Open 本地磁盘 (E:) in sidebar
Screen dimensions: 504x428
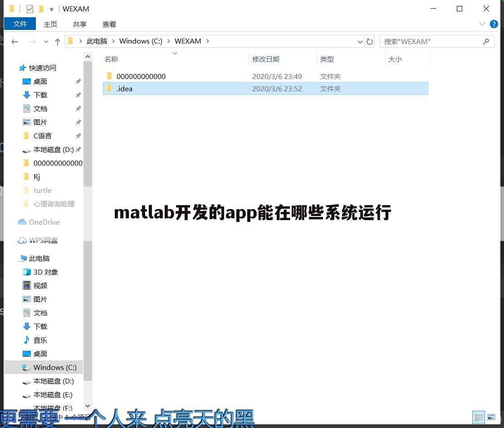(53, 395)
